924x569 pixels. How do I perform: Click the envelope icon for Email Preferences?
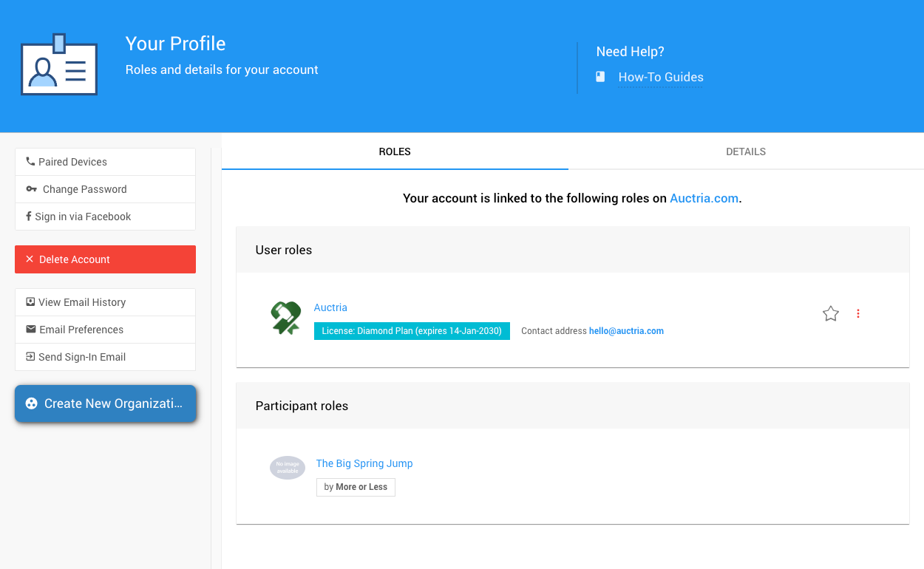30,330
